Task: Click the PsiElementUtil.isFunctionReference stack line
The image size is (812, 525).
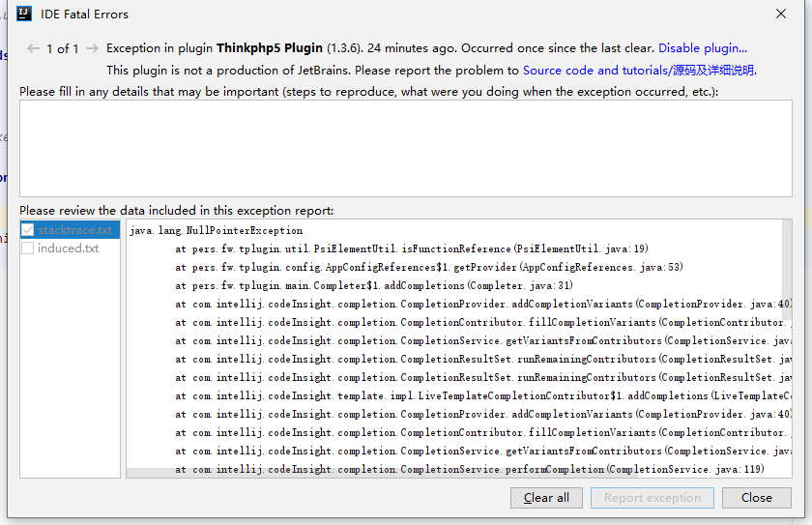Action: pos(412,249)
